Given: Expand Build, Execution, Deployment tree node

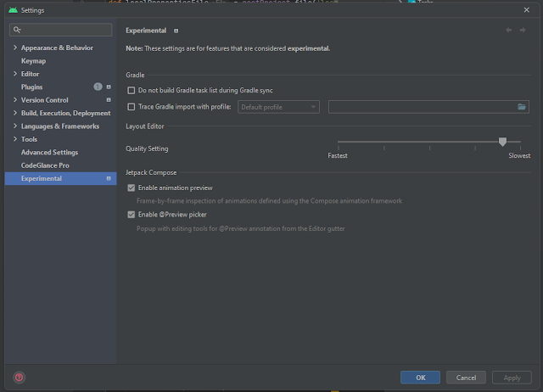Looking at the screenshot, I should pyautogui.click(x=14, y=113).
